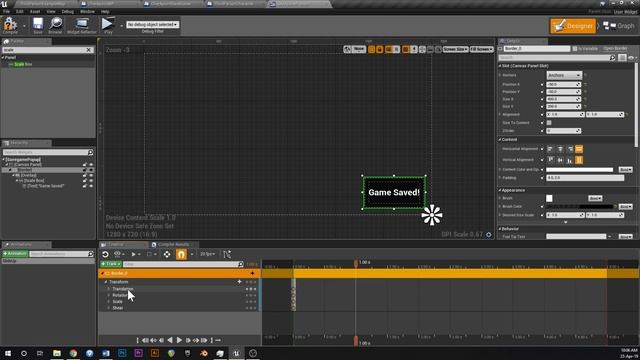Play the animation forward in transport controls

(x=179, y=340)
